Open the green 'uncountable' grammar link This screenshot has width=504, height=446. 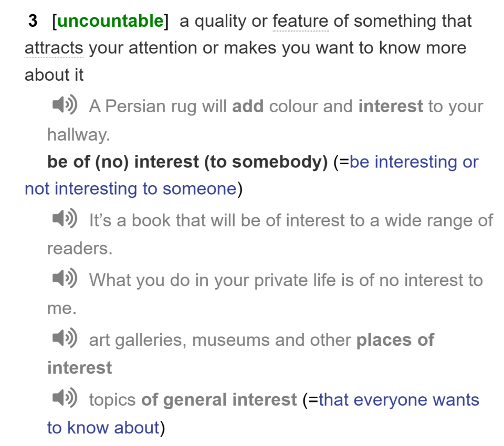(110, 22)
